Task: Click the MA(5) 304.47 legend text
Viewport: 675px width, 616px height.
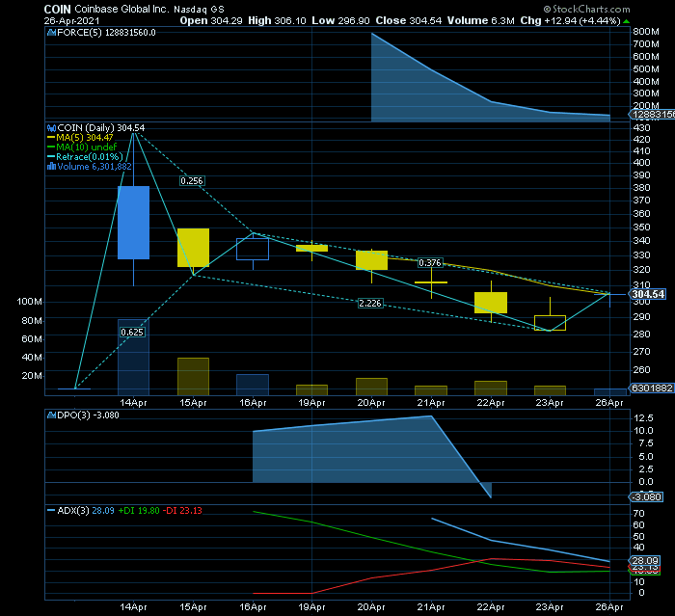Action: 85,138
